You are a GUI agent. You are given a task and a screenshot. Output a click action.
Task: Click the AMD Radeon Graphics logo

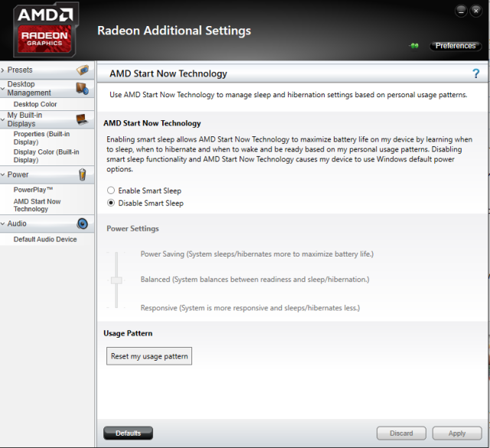(x=44, y=30)
